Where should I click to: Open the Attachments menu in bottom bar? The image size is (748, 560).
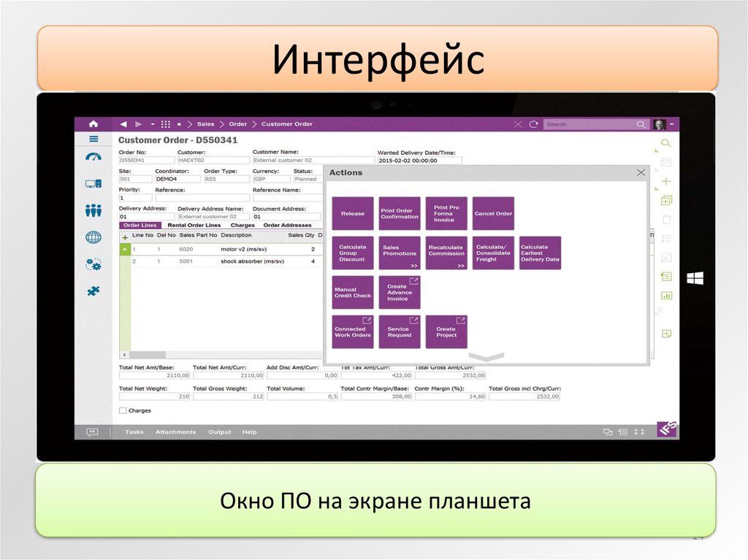click(x=175, y=432)
